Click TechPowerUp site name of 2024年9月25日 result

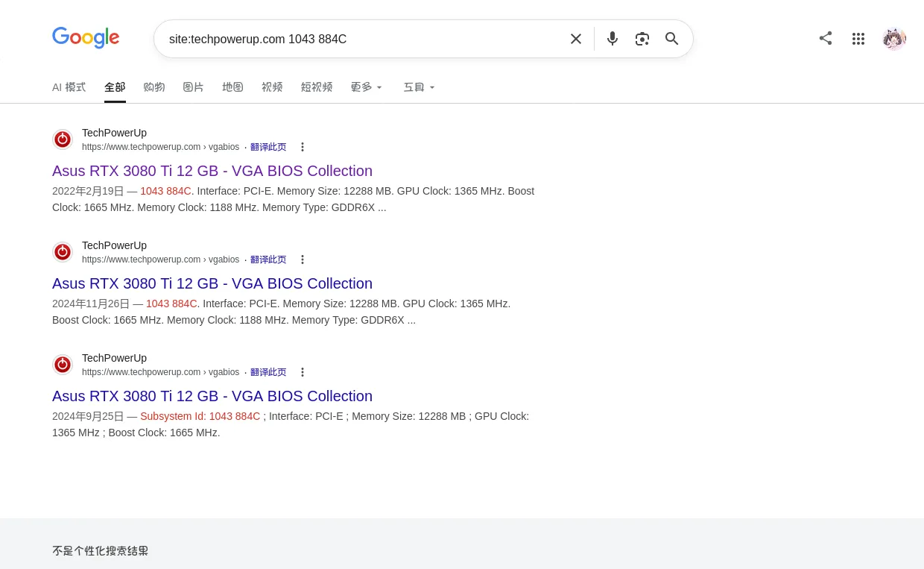pos(114,358)
